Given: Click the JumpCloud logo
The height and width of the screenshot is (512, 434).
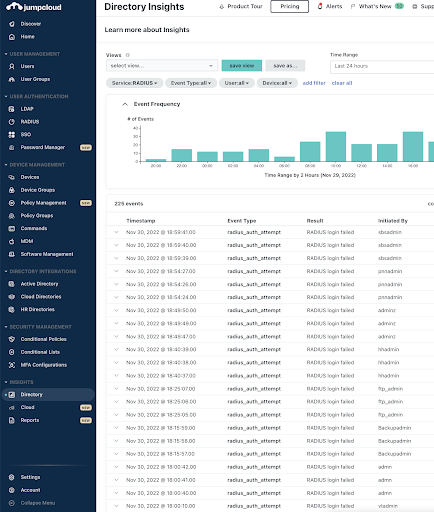Looking at the screenshot, I should (x=34, y=7).
